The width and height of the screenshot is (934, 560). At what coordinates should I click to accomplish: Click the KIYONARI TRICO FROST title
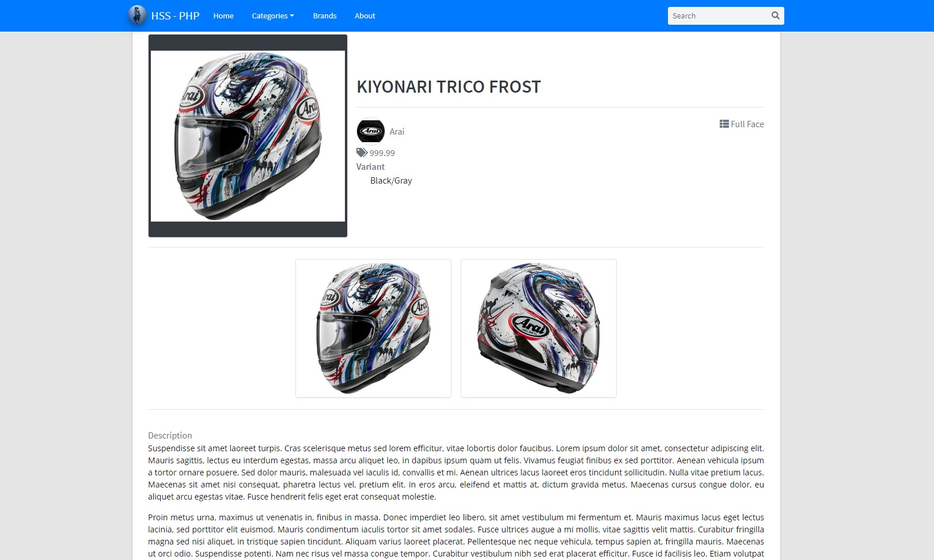[x=449, y=86]
